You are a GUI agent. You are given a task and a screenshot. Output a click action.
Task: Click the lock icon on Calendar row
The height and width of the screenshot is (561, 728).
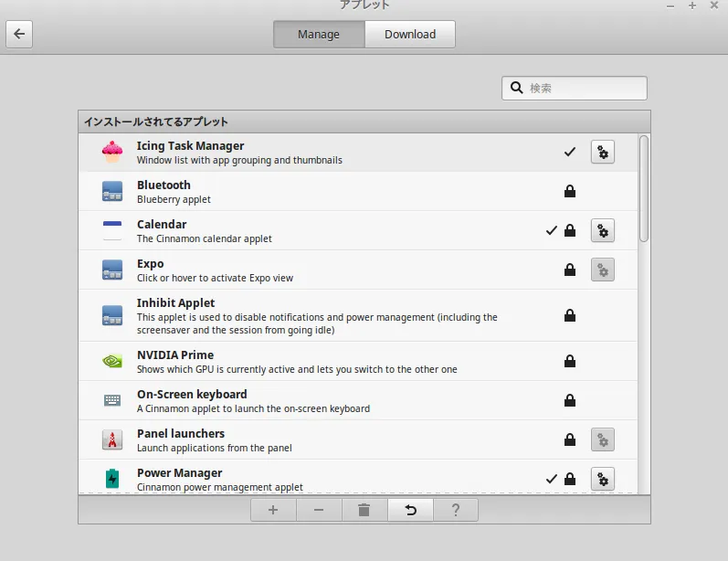[x=570, y=230]
